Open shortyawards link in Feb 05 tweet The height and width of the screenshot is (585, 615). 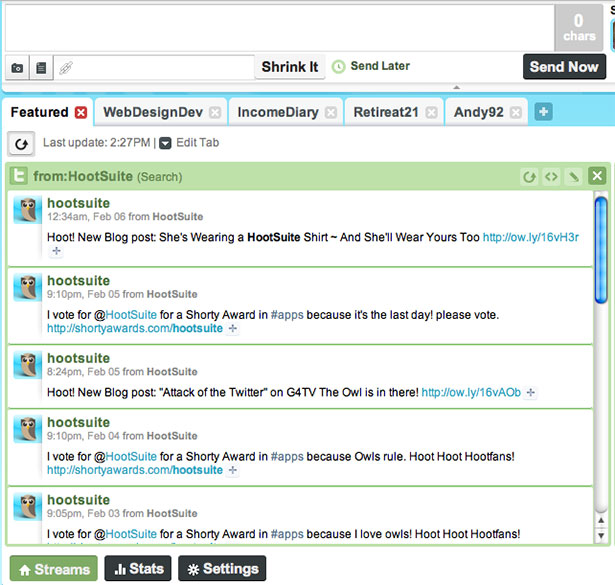tap(135, 329)
